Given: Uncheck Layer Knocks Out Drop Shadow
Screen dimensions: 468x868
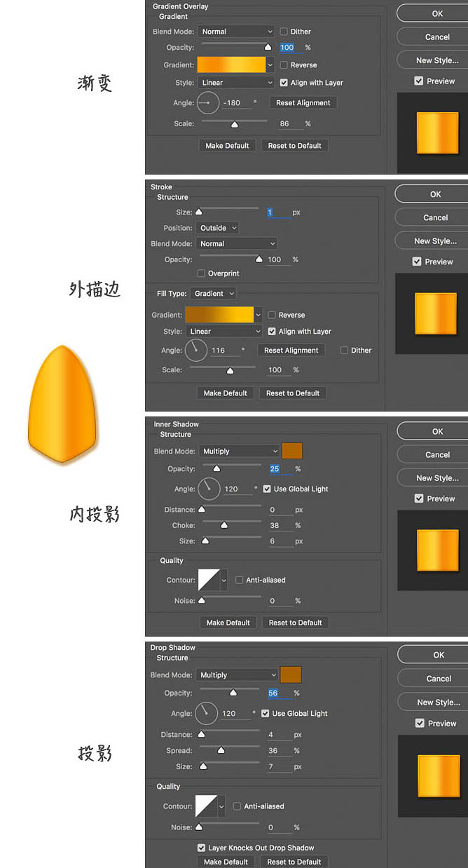Looking at the screenshot, I should point(201,848).
